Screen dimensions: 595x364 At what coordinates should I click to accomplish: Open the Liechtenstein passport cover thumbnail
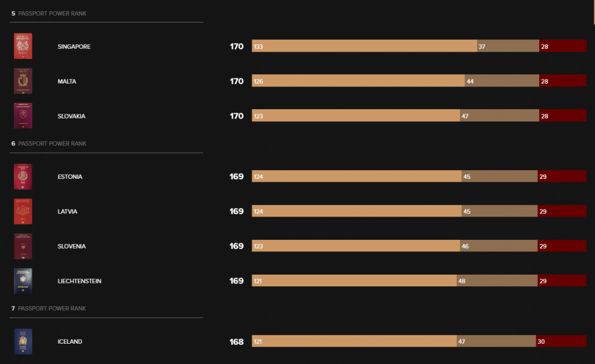point(23,281)
